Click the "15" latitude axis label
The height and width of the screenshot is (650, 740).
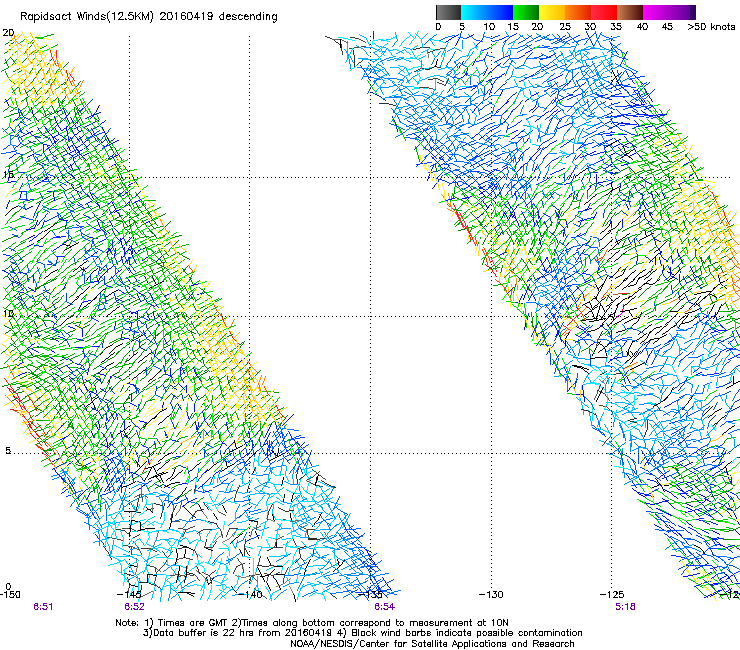coord(8,175)
